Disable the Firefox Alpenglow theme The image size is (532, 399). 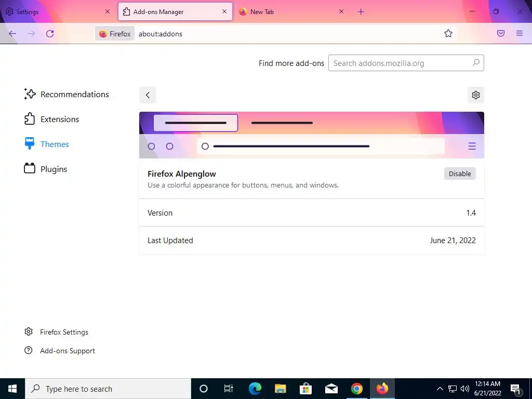(x=460, y=174)
